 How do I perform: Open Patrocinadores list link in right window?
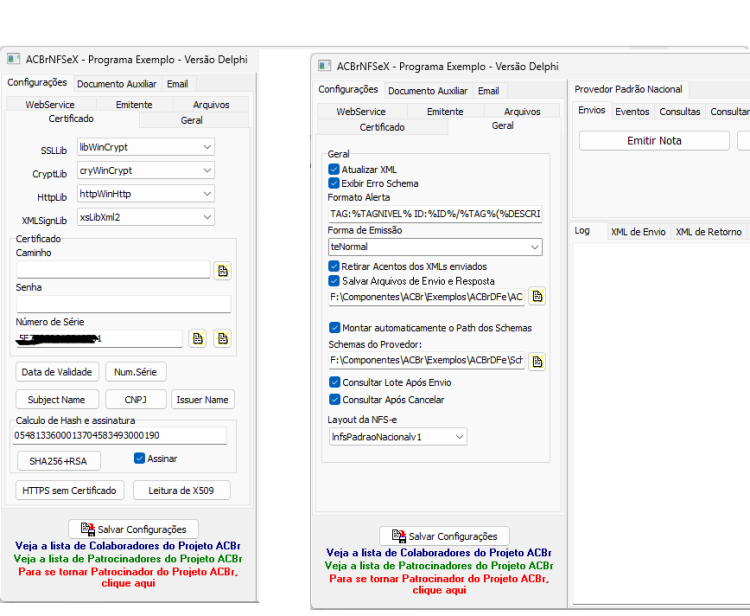click(x=439, y=565)
